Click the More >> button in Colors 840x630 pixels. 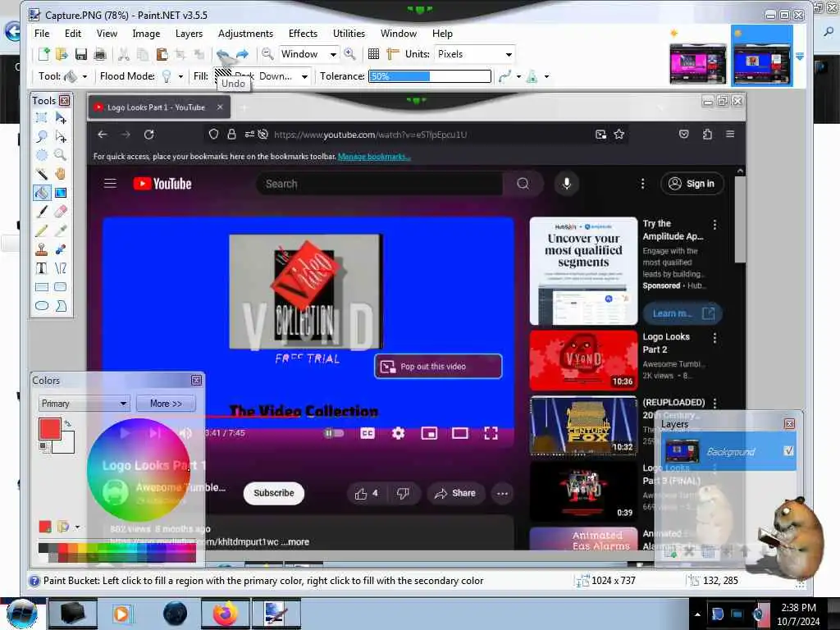166,404
